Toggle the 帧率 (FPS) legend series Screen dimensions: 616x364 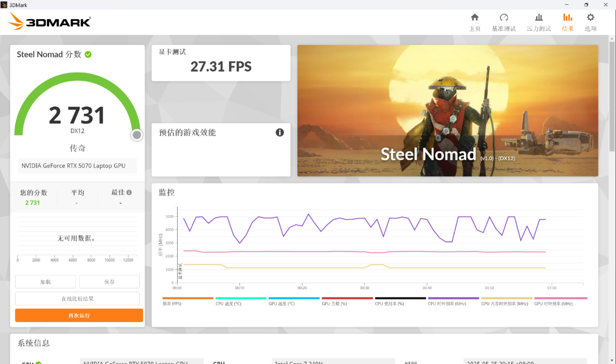click(x=188, y=301)
